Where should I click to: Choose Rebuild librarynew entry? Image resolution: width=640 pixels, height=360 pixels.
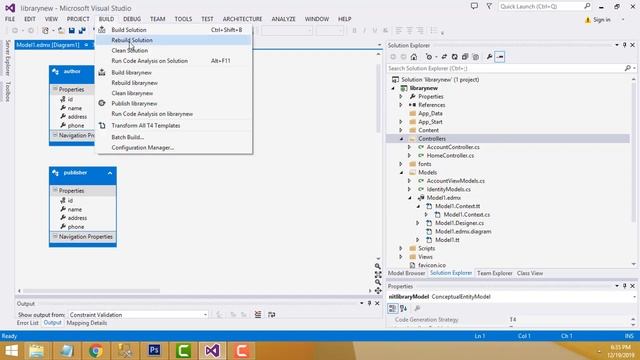click(x=174, y=83)
